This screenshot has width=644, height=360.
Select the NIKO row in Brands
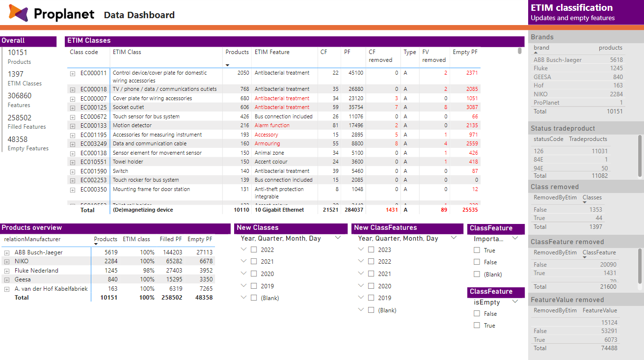tap(578, 94)
